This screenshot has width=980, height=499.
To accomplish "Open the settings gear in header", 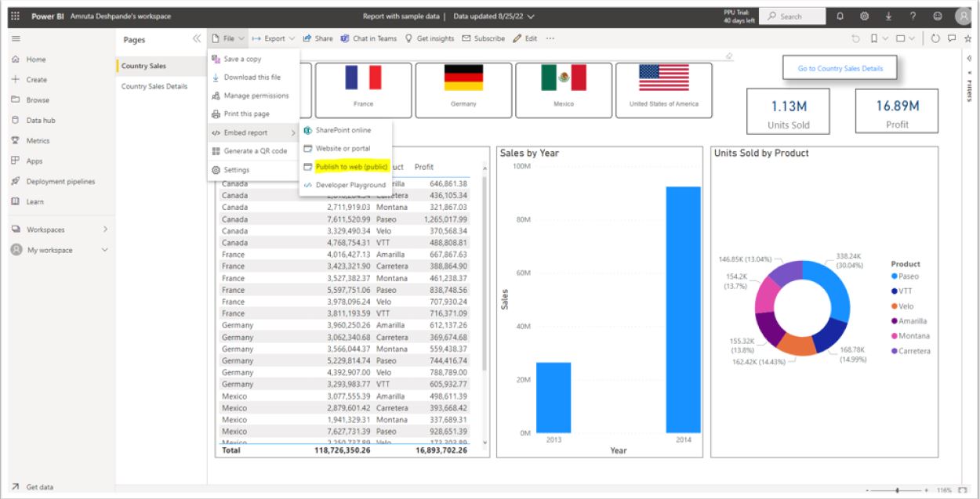I will pos(865,16).
